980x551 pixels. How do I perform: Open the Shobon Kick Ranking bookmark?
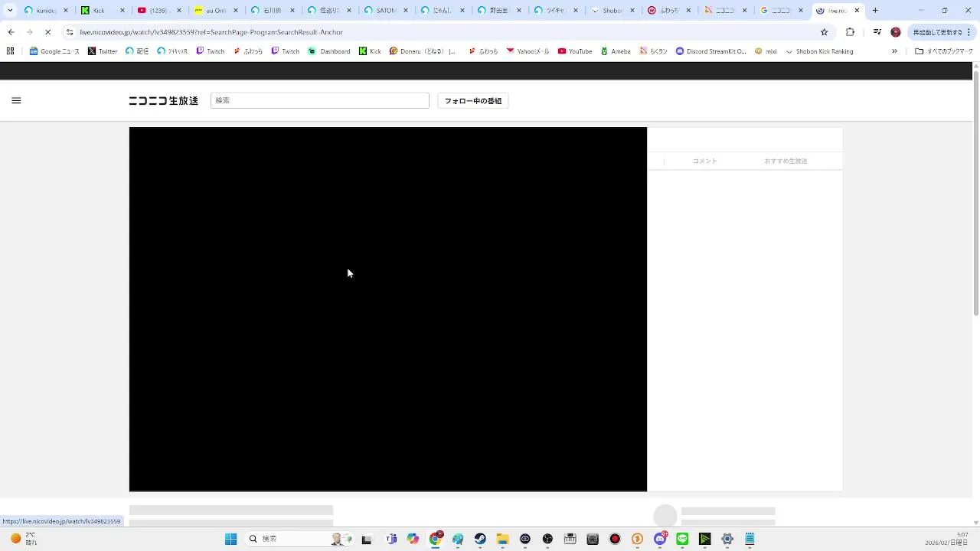(819, 51)
